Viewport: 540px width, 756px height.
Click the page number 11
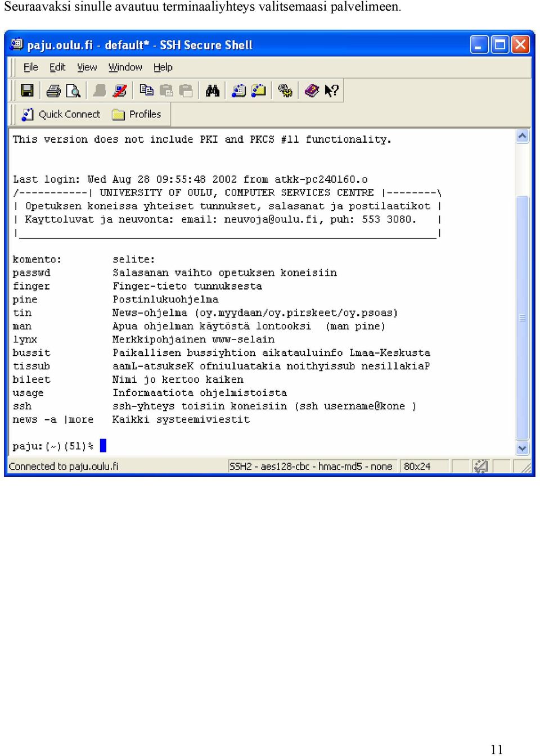[497, 749]
